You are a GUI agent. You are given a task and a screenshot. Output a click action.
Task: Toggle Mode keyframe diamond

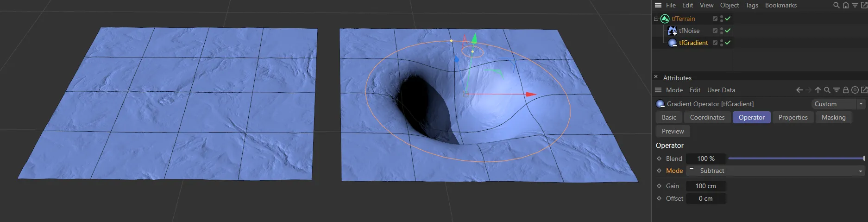(x=659, y=171)
